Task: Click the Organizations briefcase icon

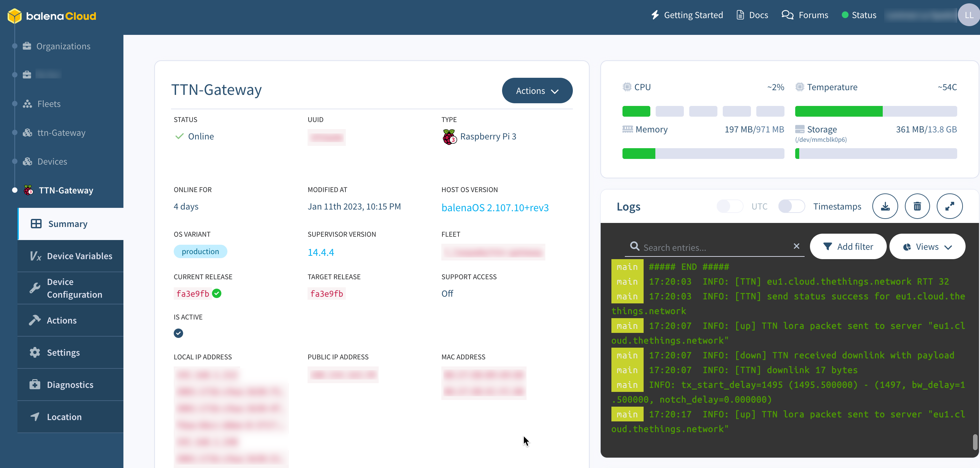Action: coord(27,46)
